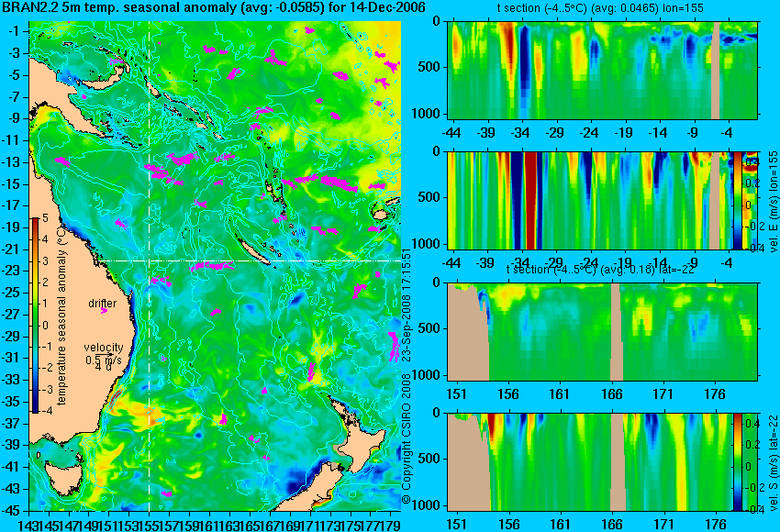The height and width of the screenshot is (532, 780).
Task: Click the '-45' latitude axis label
Action: (x=13, y=511)
